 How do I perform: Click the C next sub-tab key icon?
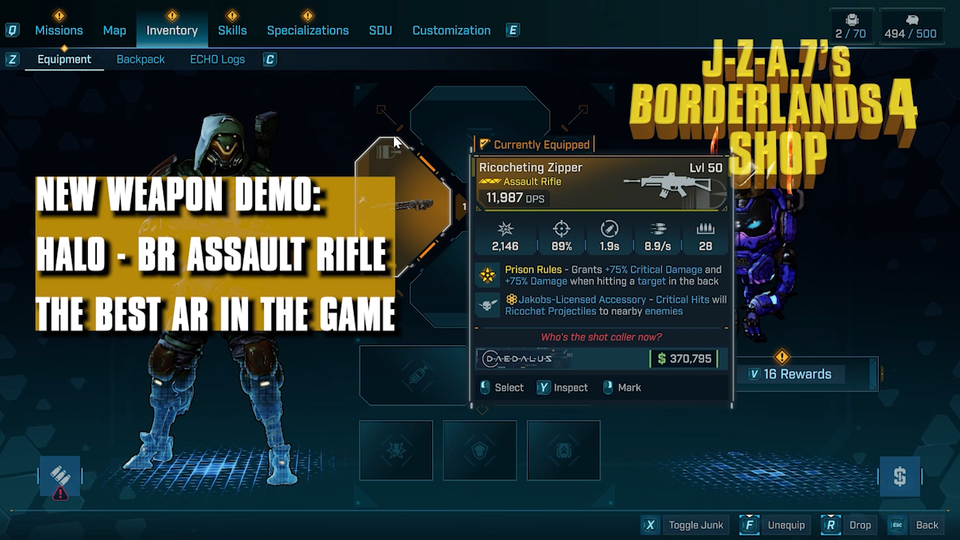[269, 59]
